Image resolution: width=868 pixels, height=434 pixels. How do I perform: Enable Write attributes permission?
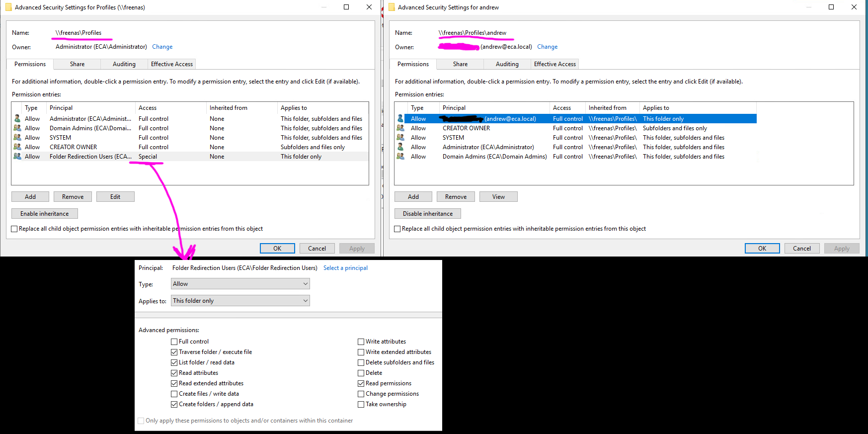click(x=361, y=342)
